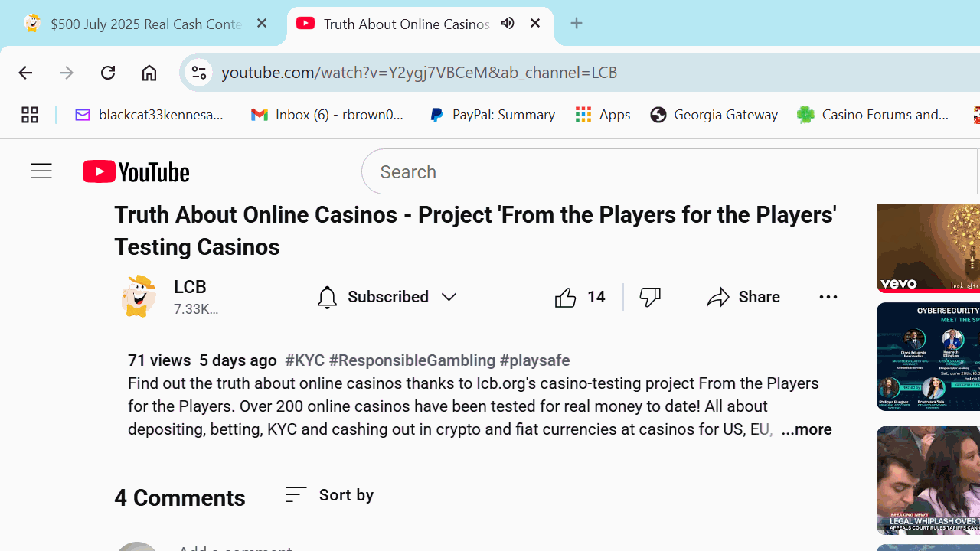
Task: Dislike this video with thumbs down
Action: tap(650, 297)
